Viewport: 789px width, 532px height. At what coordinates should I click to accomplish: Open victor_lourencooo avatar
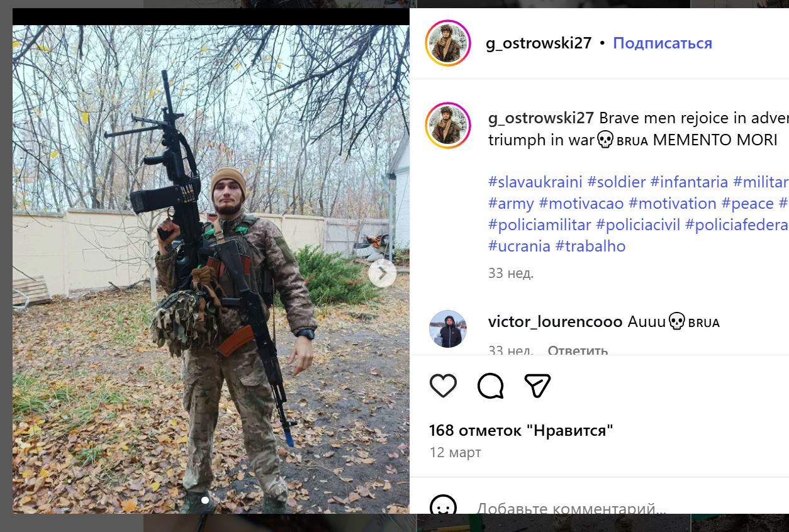click(448, 329)
